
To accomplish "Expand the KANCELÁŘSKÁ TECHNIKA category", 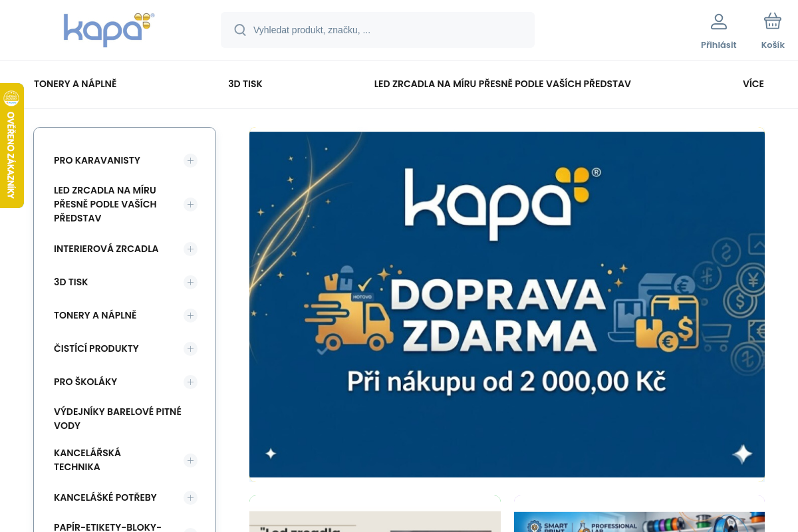I will point(190,460).
